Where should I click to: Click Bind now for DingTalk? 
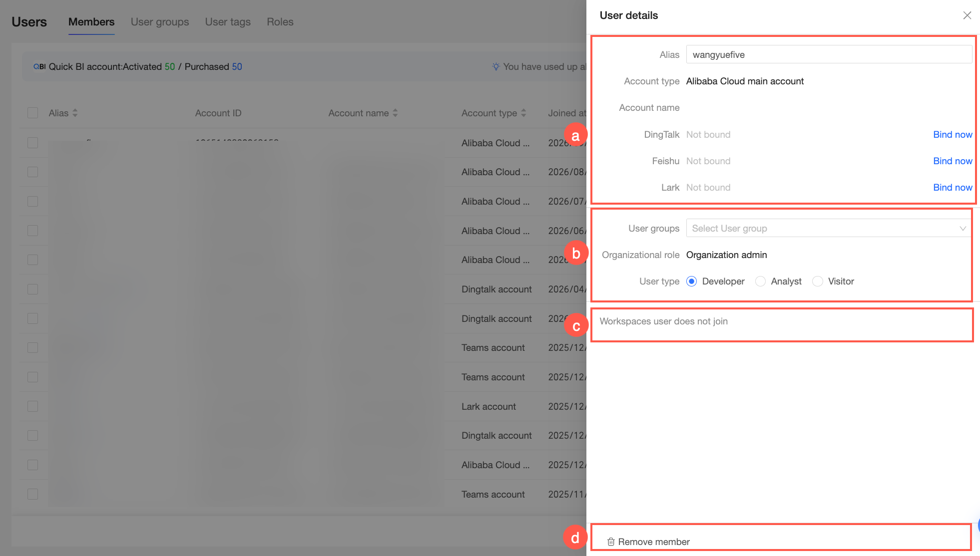(953, 134)
